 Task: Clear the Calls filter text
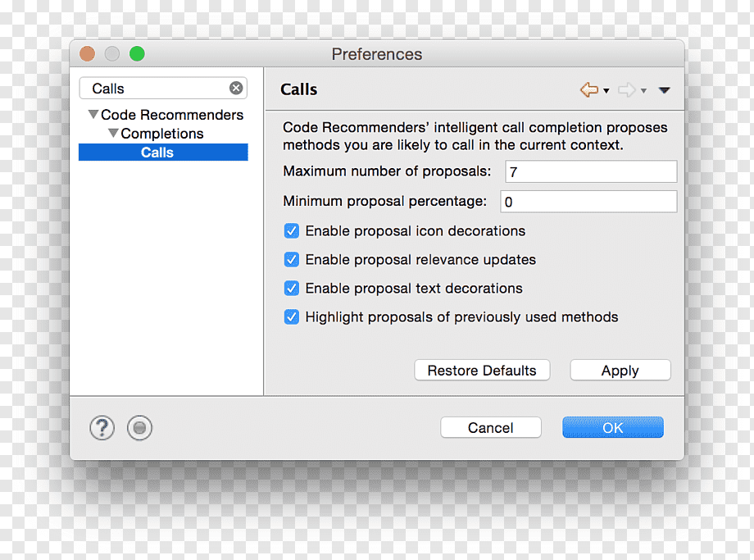tap(236, 88)
